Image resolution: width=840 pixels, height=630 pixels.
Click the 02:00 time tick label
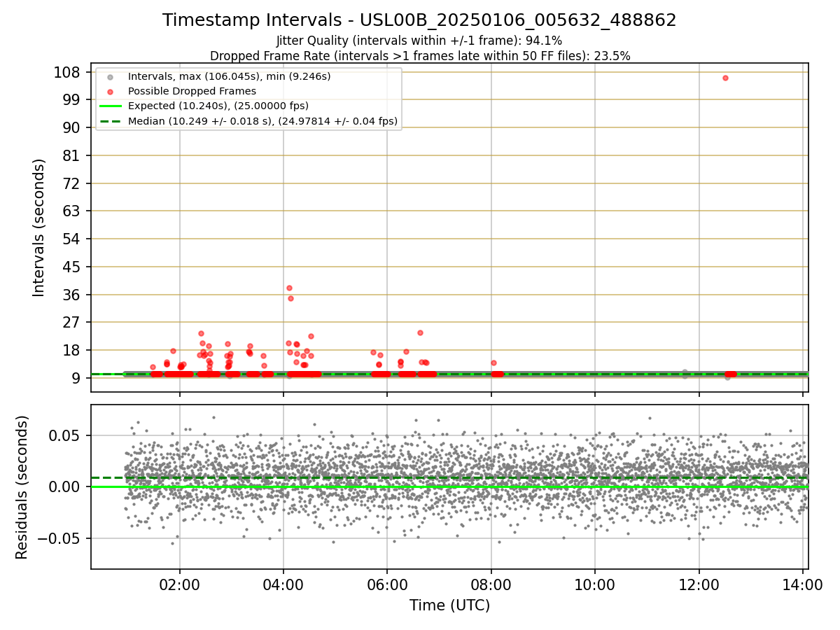(180, 583)
